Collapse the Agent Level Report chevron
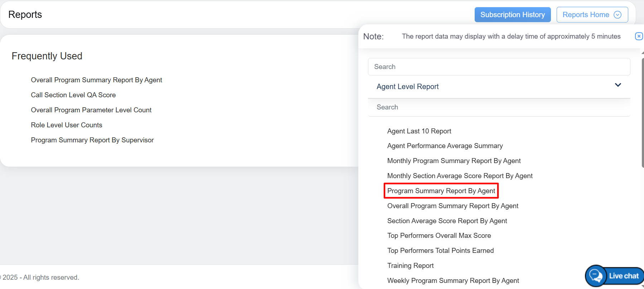 (x=618, y=85)
